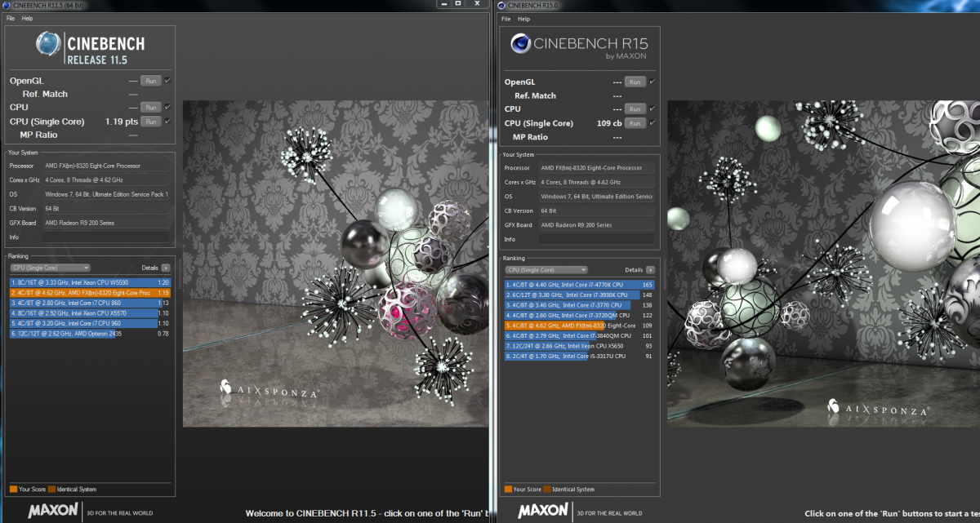Select the Core i7-3720QM ranking row
Image resolution: width=980 pixels, height=523 pixels.
click(580, 315)
